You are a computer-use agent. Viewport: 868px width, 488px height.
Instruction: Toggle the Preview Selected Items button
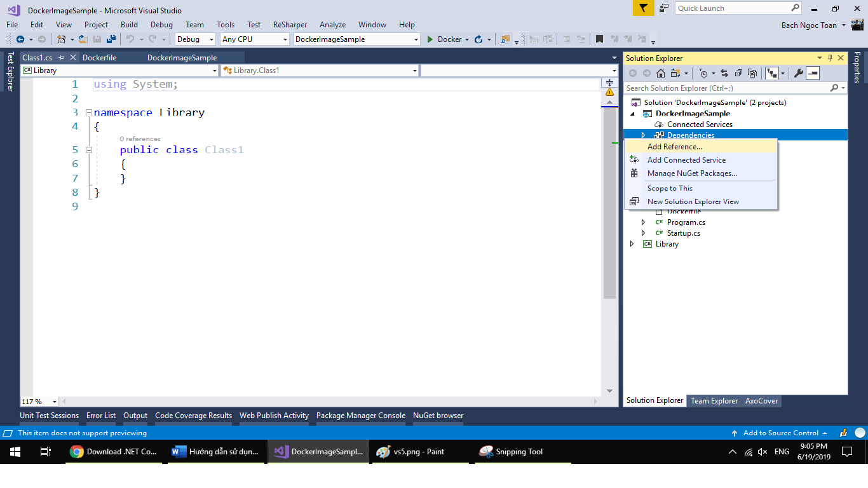(813, 73)
